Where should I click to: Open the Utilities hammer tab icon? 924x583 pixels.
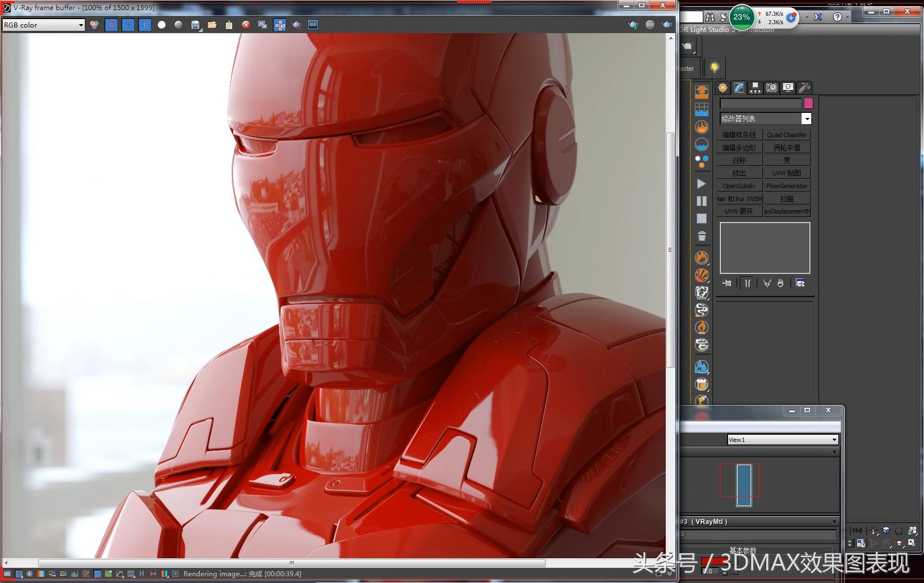coord(804,88)
